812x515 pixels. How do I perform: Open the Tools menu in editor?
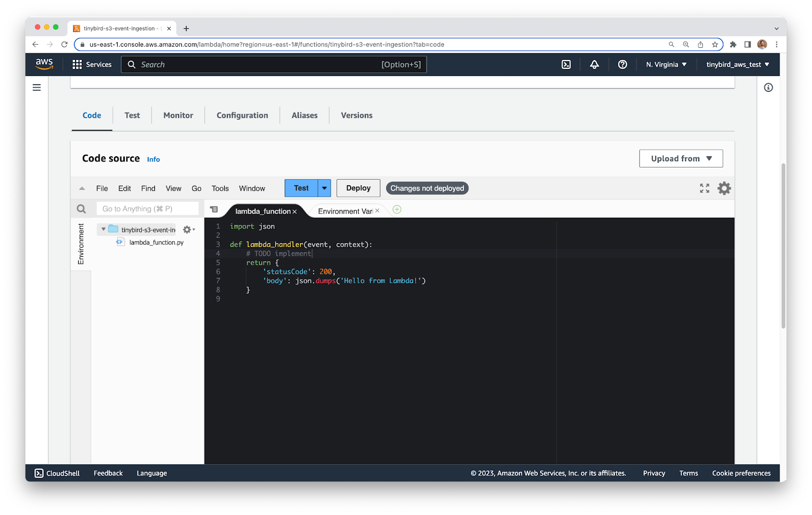pos(220,188)
